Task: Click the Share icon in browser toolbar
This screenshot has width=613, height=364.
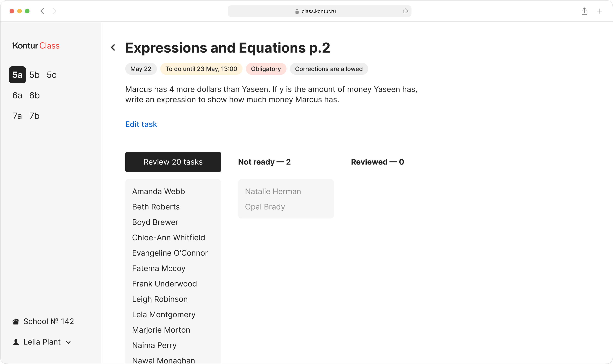Action: tap(584, 11)
